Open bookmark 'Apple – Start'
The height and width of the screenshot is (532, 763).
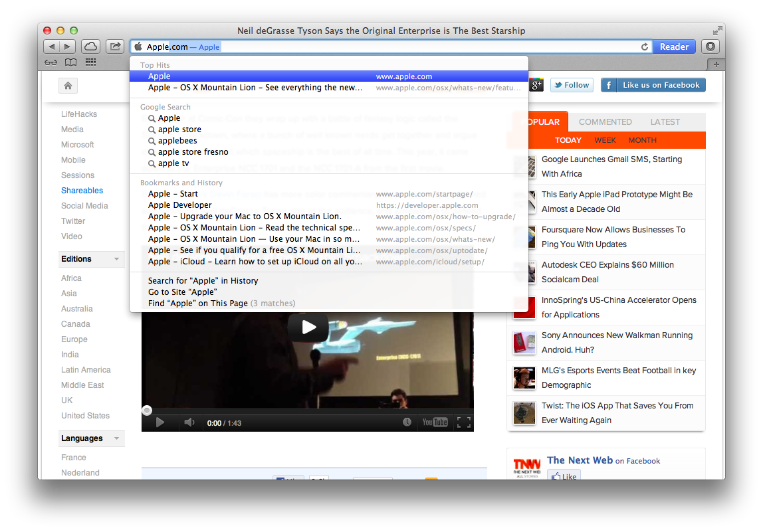click(x=329, y=193)
